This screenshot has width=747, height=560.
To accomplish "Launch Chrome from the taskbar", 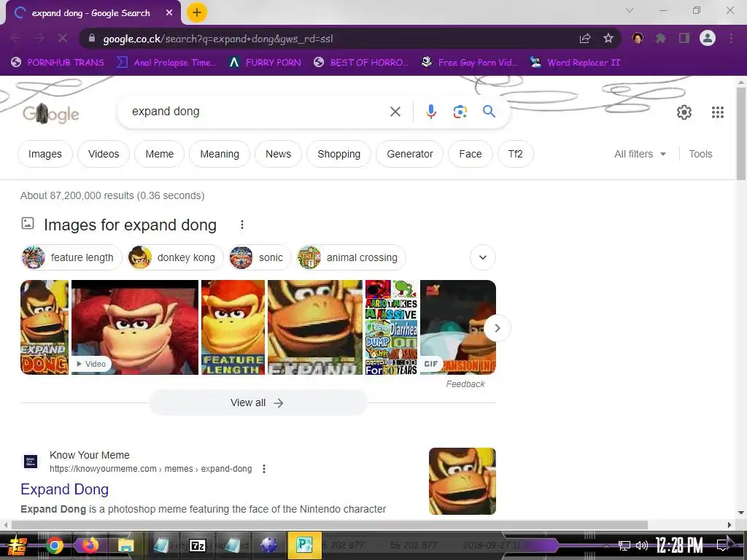I will click(55, 545).
